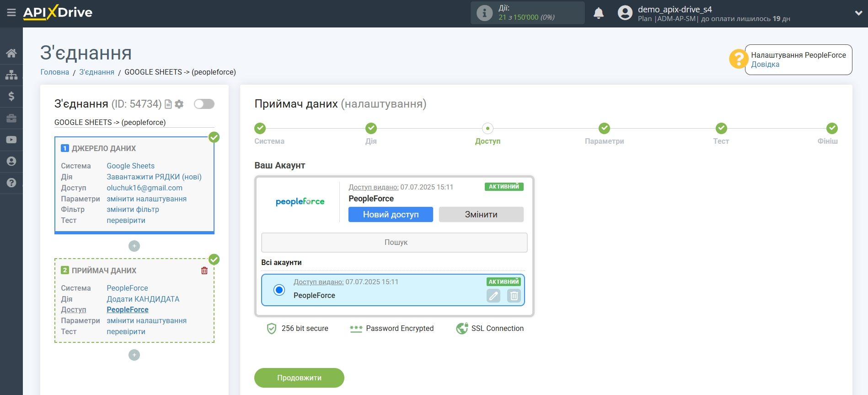Click bold PeopleForce access link
The image size is (868, 395).
(128, 309)
